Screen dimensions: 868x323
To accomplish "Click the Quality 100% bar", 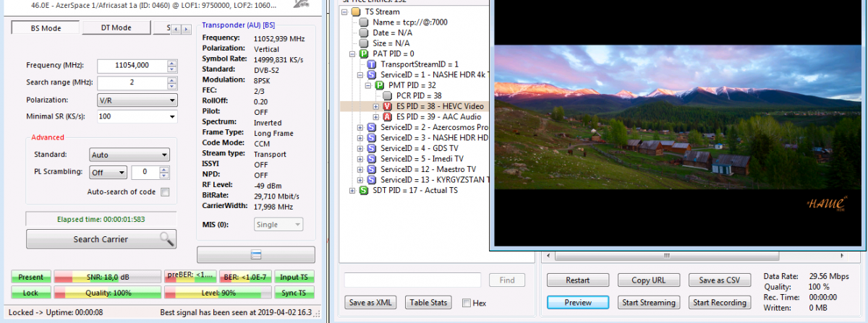I will tap(107, 293).
